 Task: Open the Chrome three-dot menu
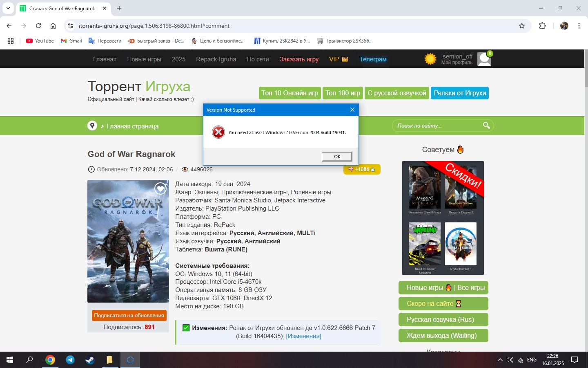click(x=579, y=26)
